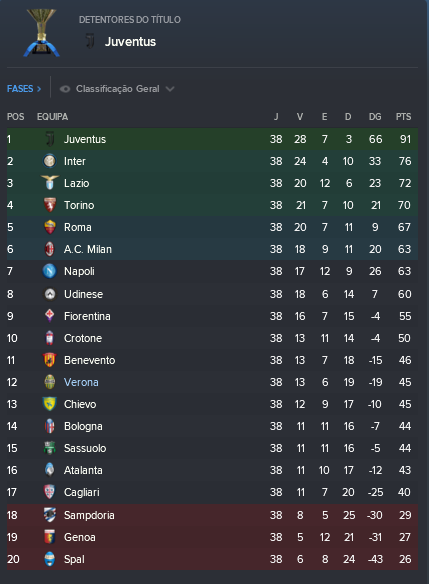The width and height of the screenshot is (429, 584).
Task: Select the A.C. Milan team name
Action: [88, 249]
